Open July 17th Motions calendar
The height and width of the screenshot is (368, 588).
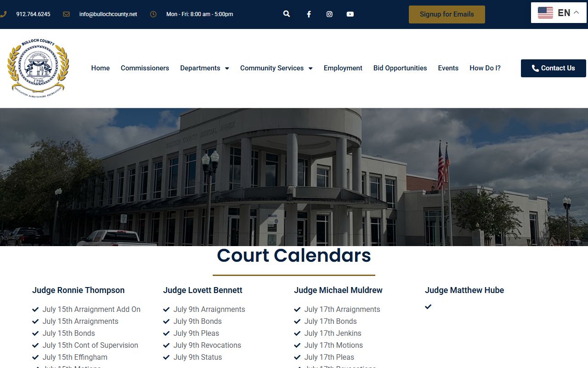coord(334,345)
